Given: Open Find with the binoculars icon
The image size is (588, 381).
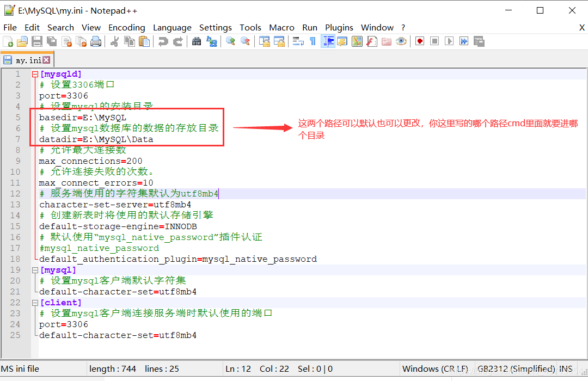Looking at the screenshot, I should (197, 41).
